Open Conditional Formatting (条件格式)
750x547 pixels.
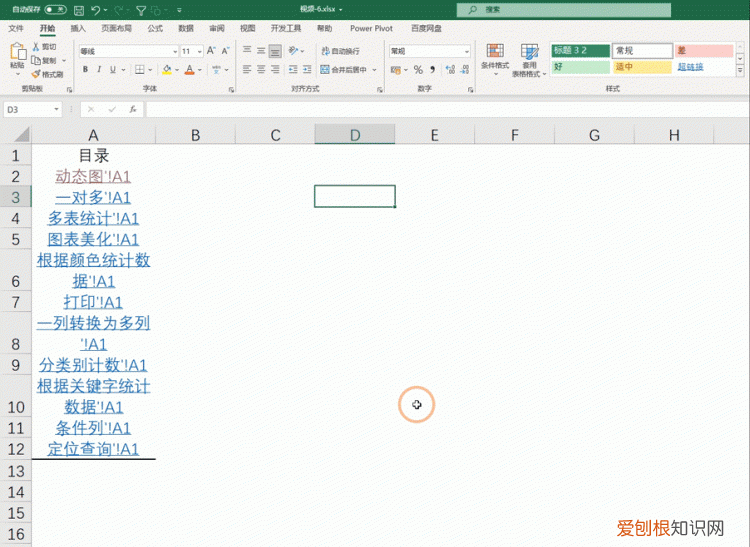pos(494,59)
